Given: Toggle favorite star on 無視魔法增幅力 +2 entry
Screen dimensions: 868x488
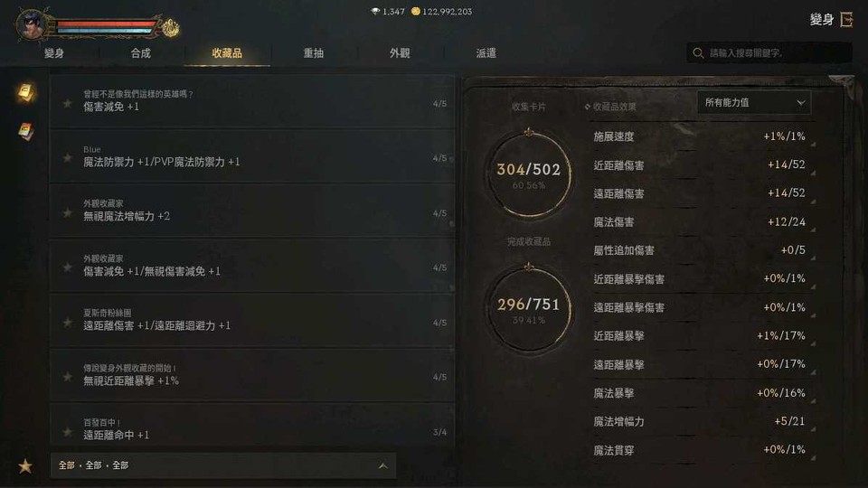Looking at the screenshot, I should pyautogui.click(x=68, y=213).
